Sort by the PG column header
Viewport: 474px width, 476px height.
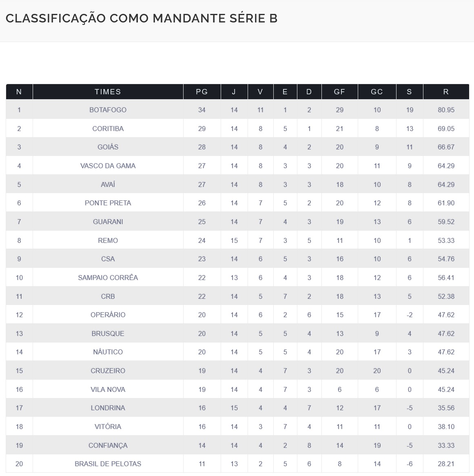click(x=202, y=92)
